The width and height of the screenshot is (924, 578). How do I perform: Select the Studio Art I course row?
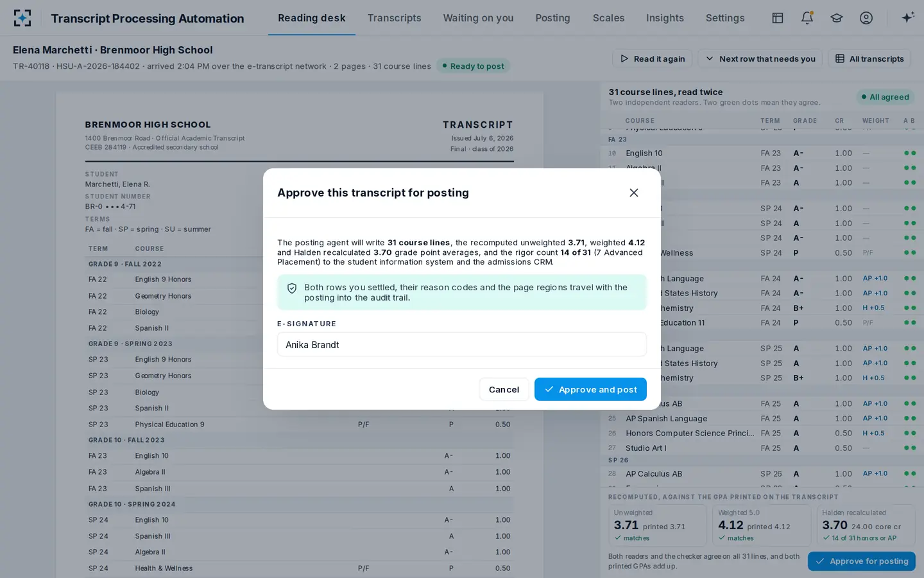pyautogui.click(x=762, y=448)
